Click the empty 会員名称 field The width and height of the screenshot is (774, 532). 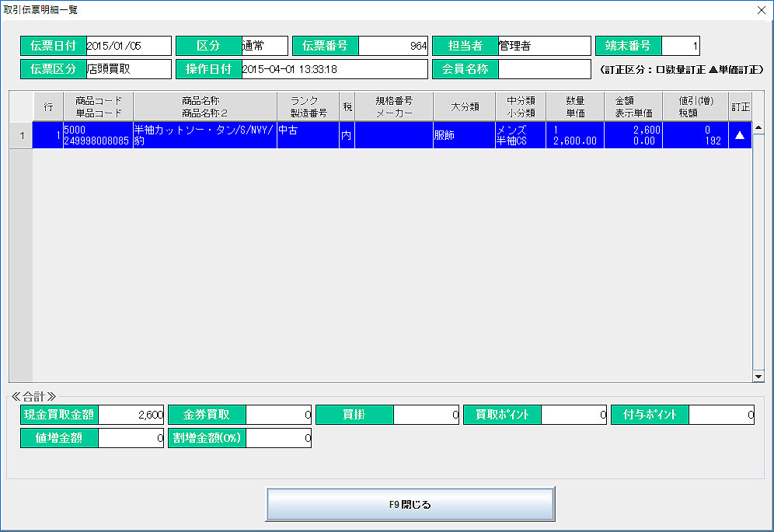click(x=544, y=69)
